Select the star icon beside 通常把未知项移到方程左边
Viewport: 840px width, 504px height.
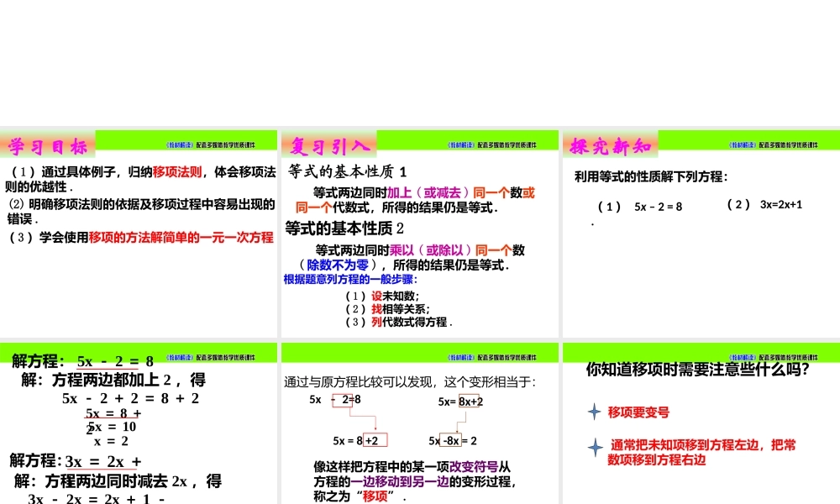pos(596,445)
